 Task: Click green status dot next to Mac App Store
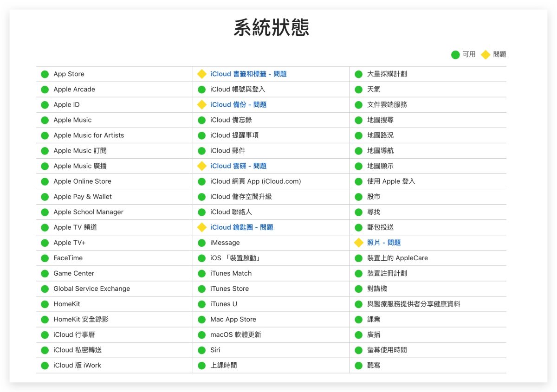coord(201,319)
